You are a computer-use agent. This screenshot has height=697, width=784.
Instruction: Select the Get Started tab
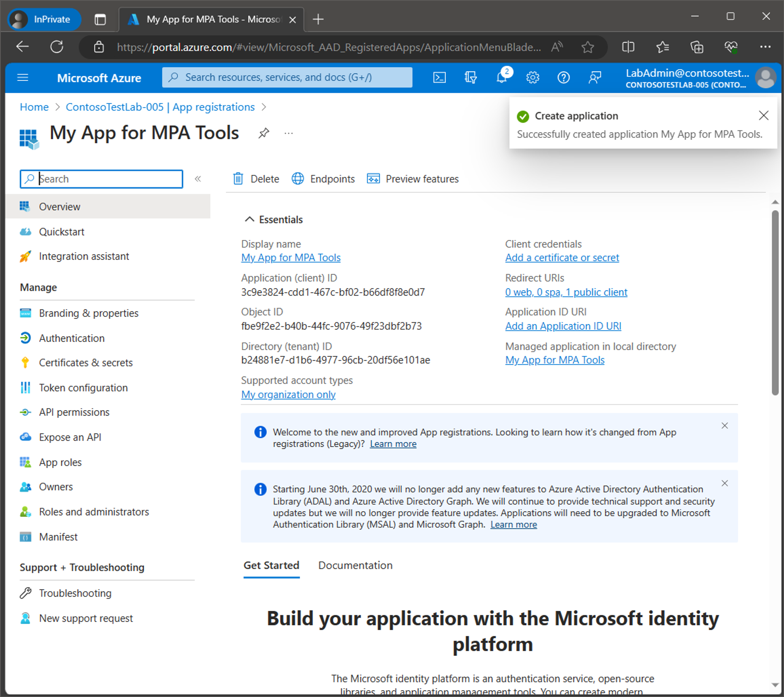click(271, 566)
